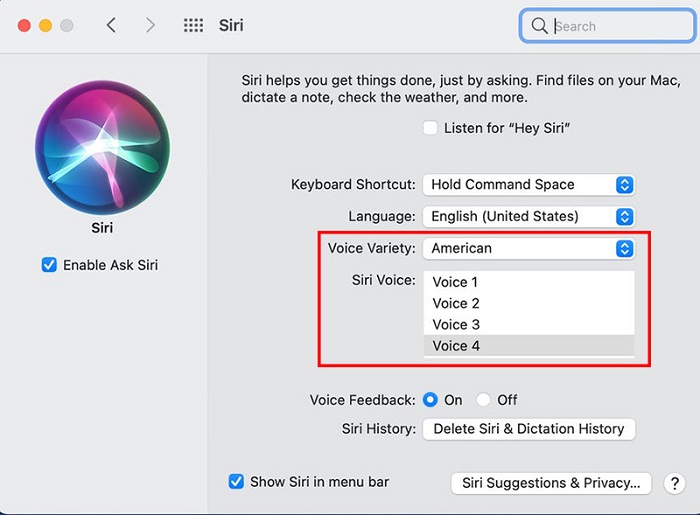Image resolution: width=700 pixels, height=515 pixels.
Task: Show all preferences grid icon
Action: click(x=193, y=25)
